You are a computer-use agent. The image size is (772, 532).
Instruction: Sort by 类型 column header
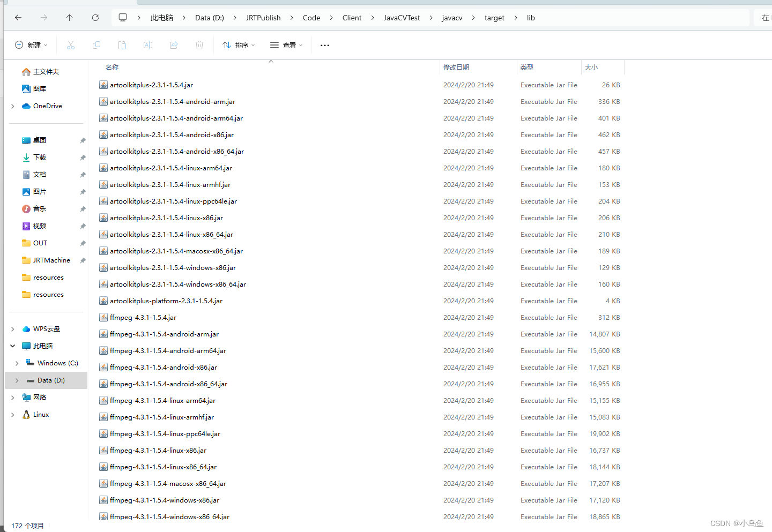(x=527, y=67)
